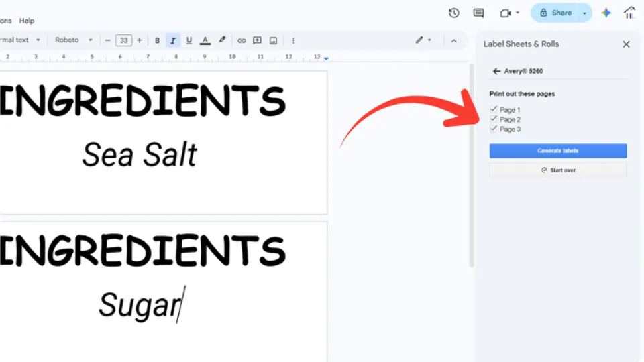This screenshot has width=644, height=362.
Task: Start a video meeting camera icon
Action: tap(505, 13)
